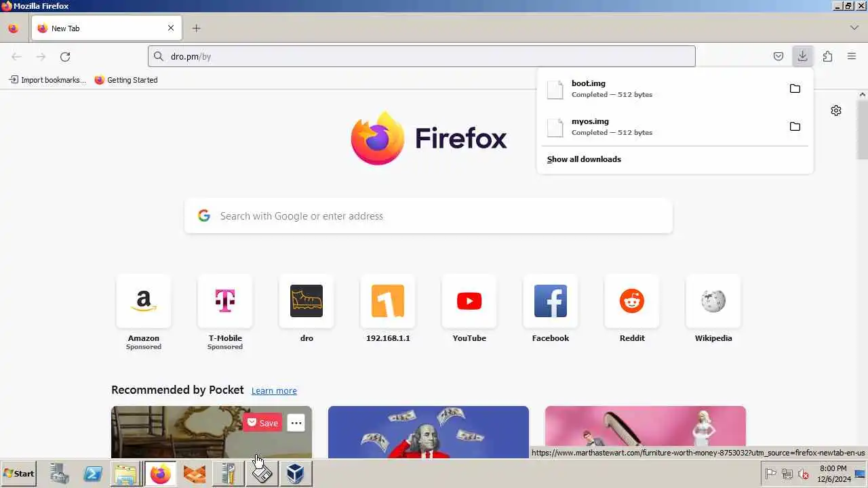868x488 pixels.
Task: Switch to Firefox taskbar button
Action: pyautogui.click(x=161, y=474)
